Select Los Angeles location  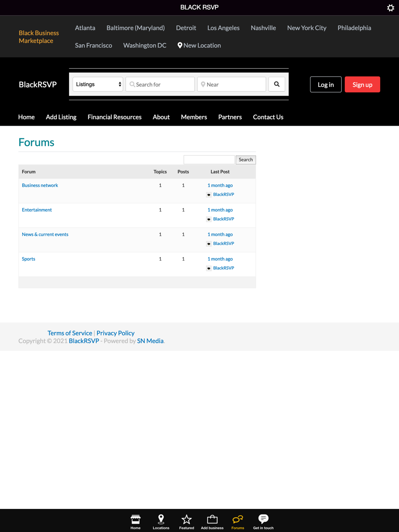223,28
